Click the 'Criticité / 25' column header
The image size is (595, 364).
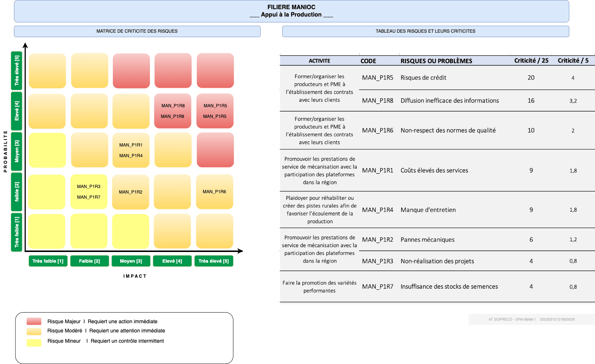pyautogui.click(x=531, y=61)
